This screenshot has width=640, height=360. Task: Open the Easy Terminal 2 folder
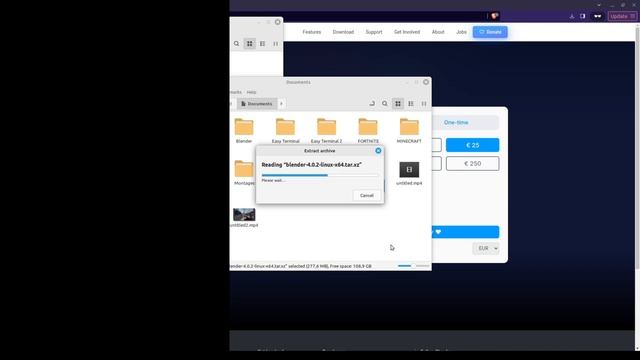tap(327, 131)
